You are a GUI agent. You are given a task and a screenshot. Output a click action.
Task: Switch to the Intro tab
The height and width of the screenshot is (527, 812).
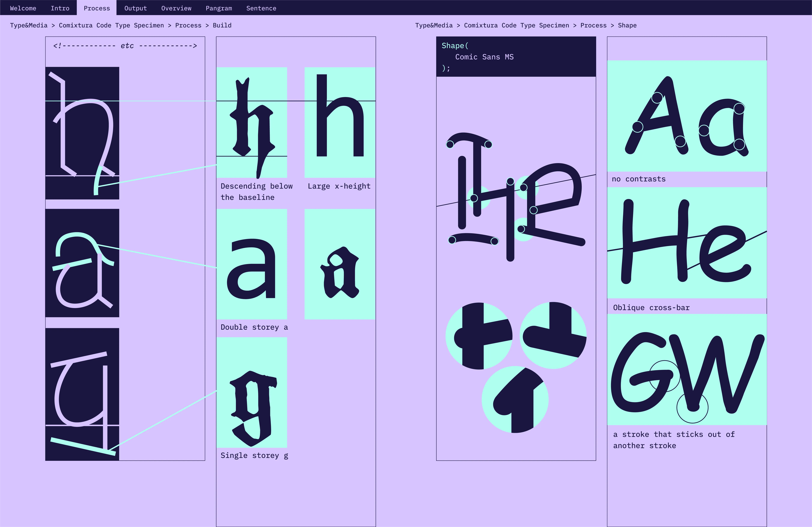[60, 8]
